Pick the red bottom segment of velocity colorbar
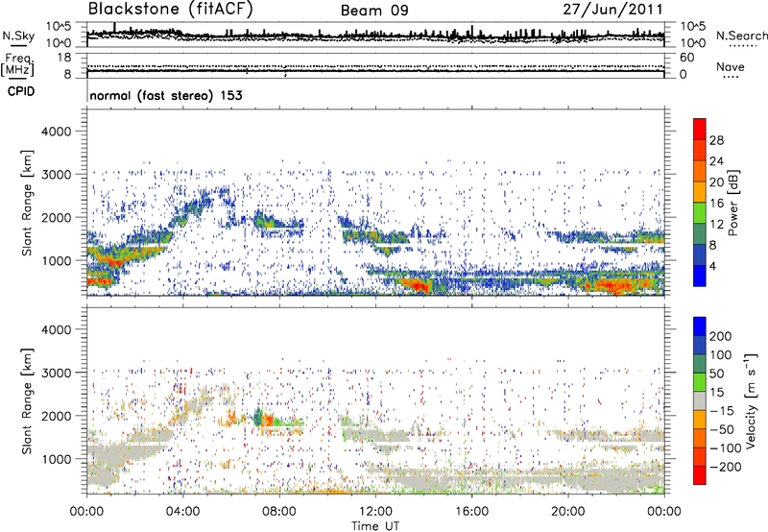The width and height of the screenshot is (768, 532). pyautogui.click(x=700, y=475)
